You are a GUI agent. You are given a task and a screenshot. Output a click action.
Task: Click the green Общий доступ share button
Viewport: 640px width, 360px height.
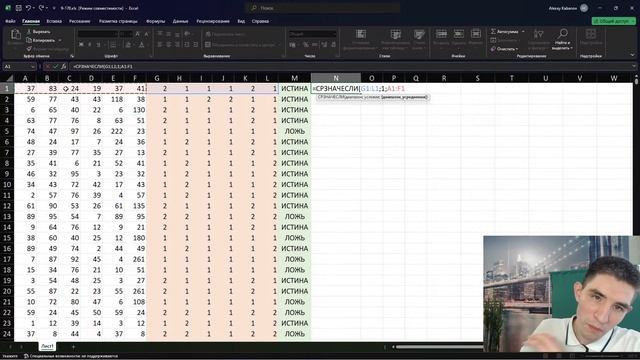[x=613, y=21]
